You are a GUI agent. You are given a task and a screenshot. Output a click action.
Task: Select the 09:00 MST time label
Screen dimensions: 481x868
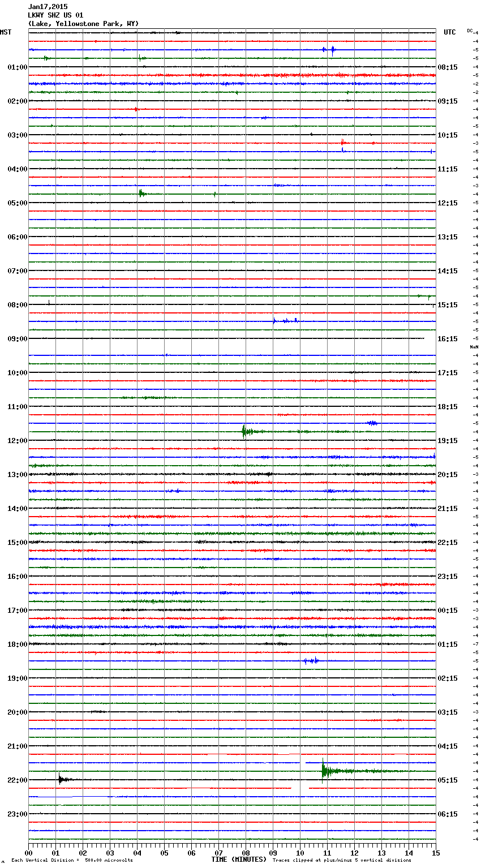pos(18,338)
